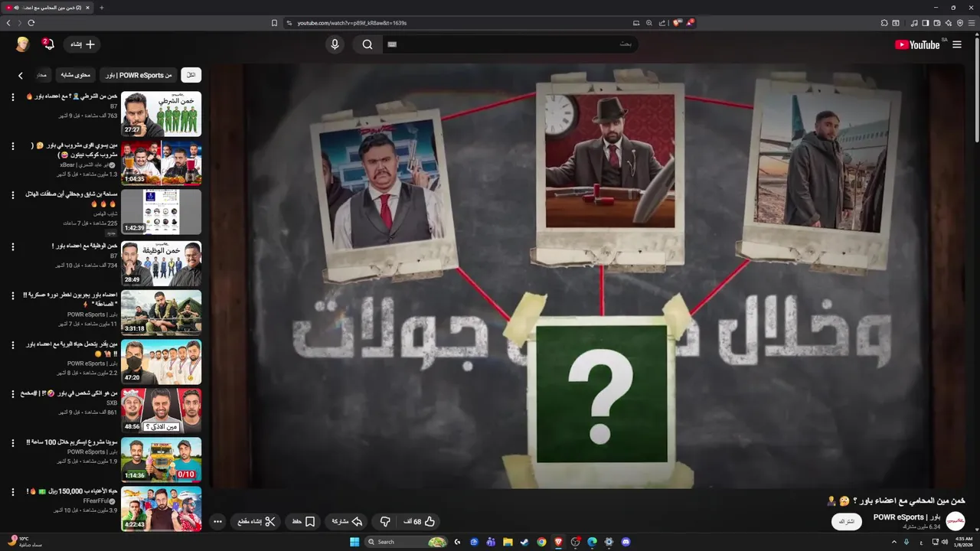Open options menu for 'خمن الوظيفة' video
The height and width of the screenshot is (551, 980).
(x=13, y=247)
